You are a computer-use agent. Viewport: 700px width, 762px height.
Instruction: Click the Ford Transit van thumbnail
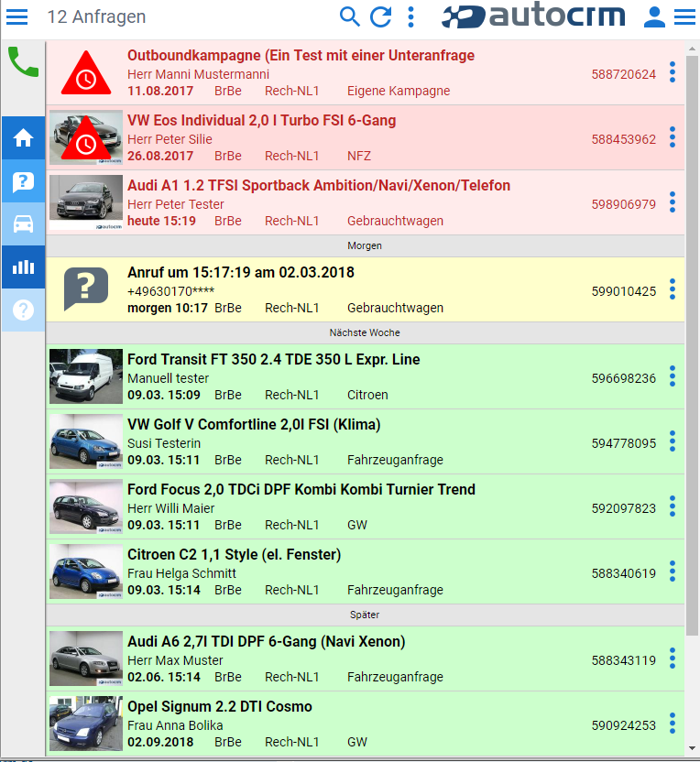[x=86, y=376]
